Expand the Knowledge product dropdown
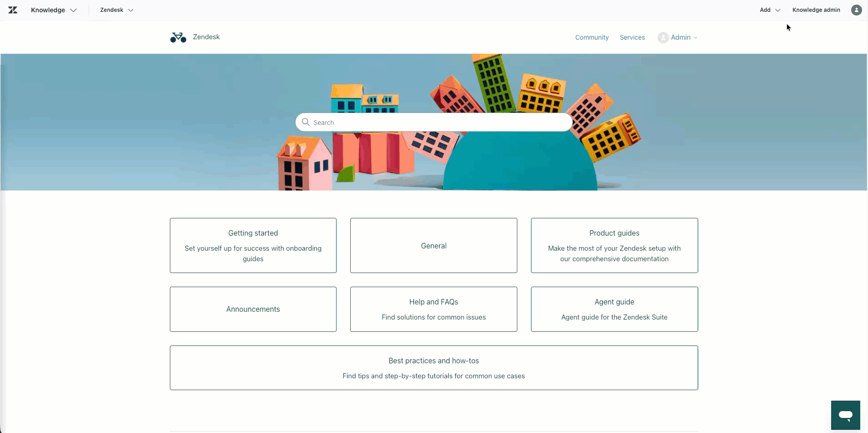 54,10
